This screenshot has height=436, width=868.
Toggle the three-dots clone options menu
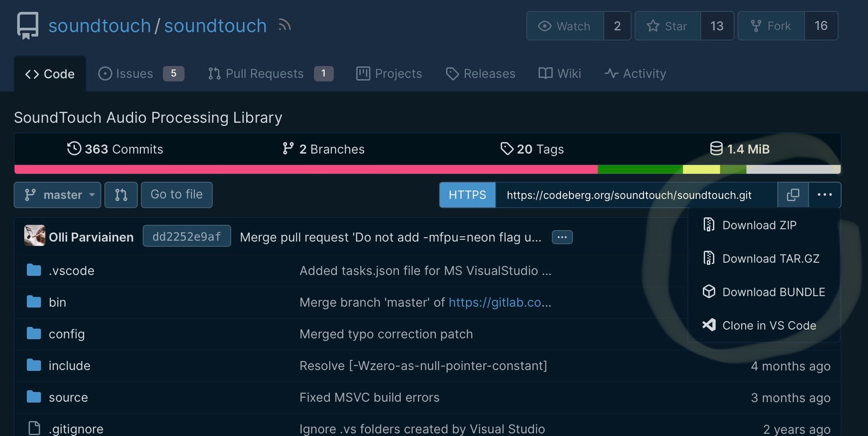(825, 195)
